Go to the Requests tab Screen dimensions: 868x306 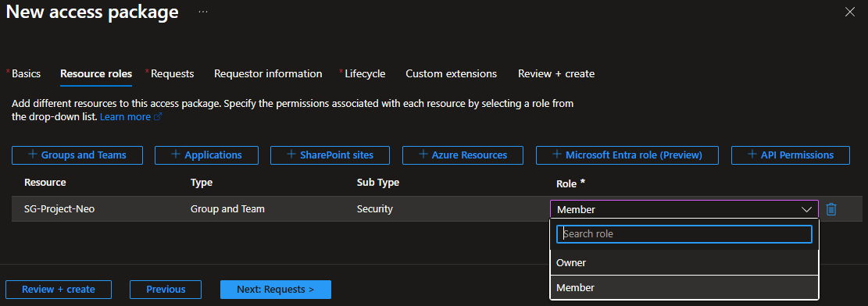tap(172, 73)
